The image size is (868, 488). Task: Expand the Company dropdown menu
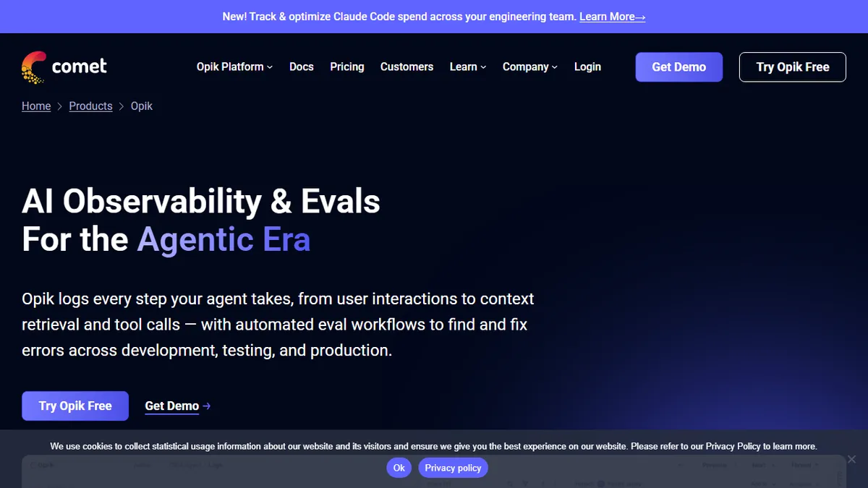point(530,67)
